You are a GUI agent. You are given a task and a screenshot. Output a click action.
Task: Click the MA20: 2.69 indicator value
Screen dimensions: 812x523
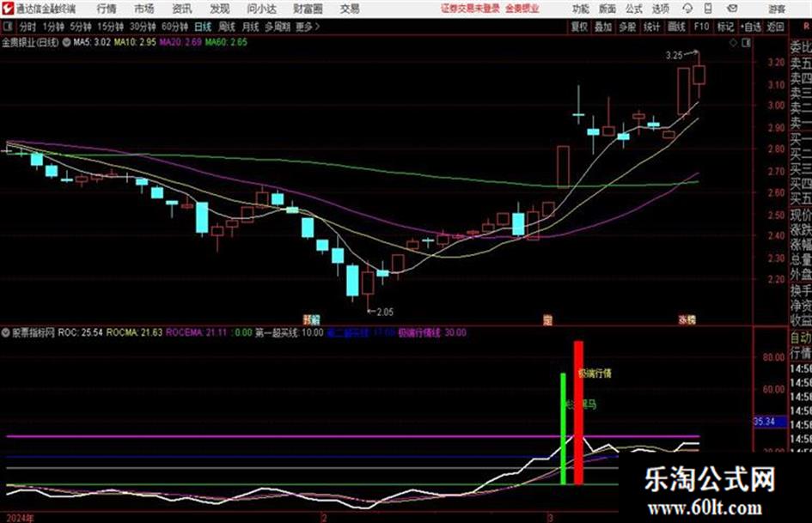click(x=180, y=42)
